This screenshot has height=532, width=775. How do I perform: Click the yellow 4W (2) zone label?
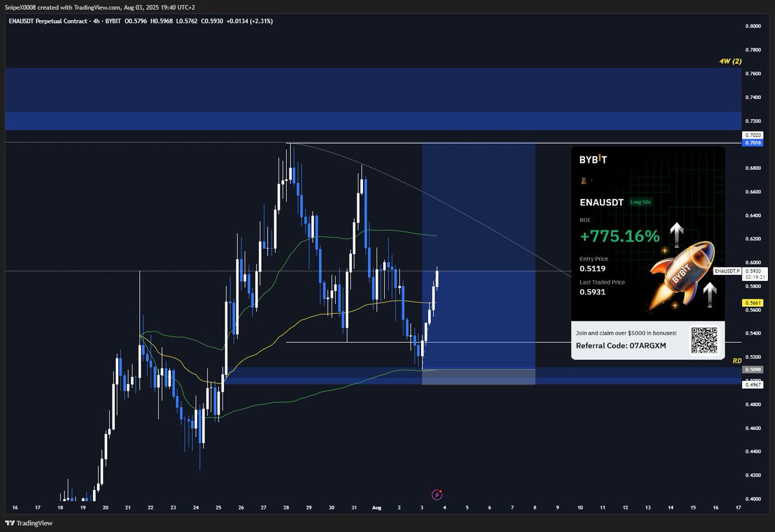(730, 61)
